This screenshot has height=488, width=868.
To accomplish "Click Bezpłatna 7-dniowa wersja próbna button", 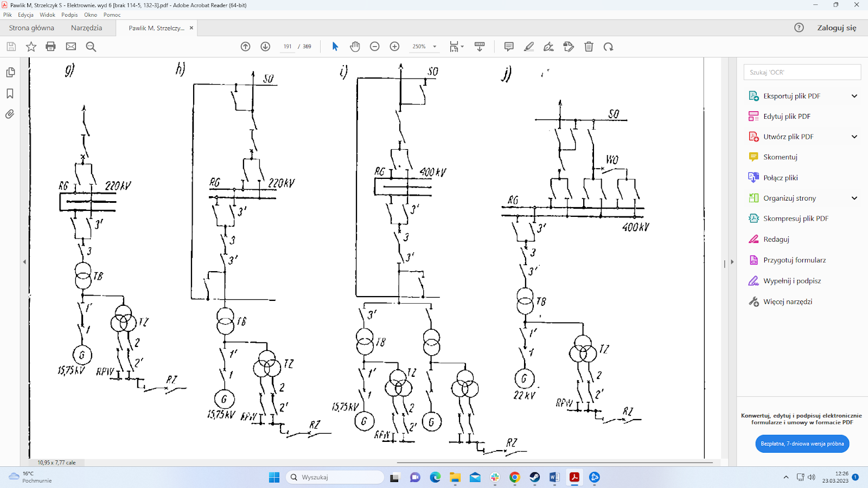I will [x=802, y=444].
